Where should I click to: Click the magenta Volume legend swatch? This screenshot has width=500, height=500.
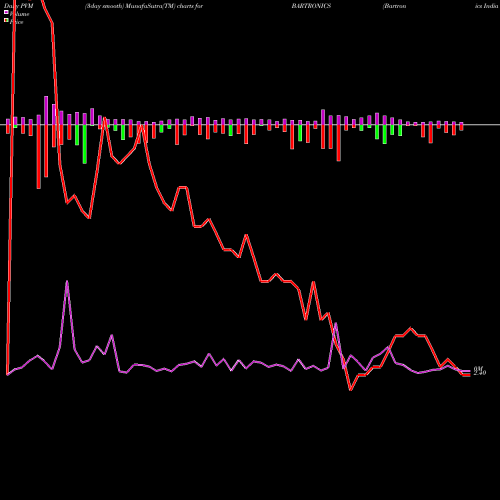pyautogui.click(x=6, y=13)
